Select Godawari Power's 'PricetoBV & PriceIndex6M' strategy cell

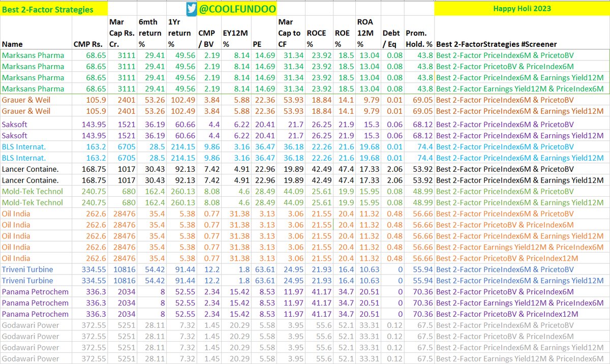(x=522, y=337)
